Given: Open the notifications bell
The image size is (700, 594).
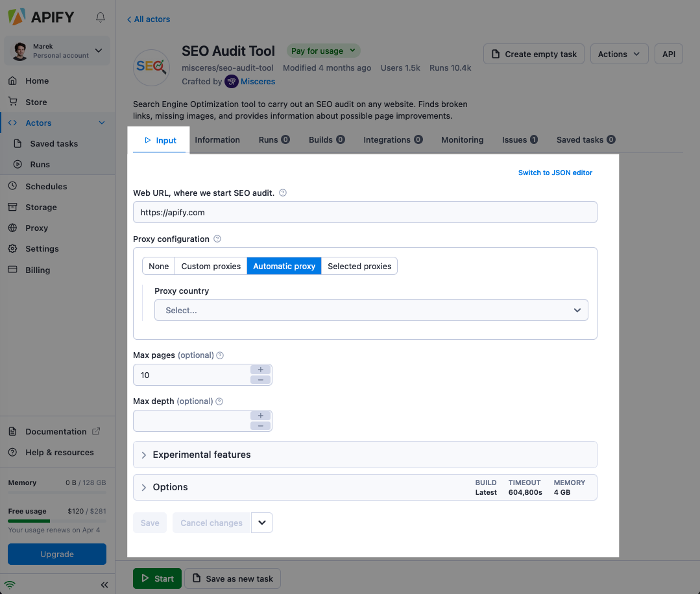Looking at the screenshot, I should click(101, 18).
